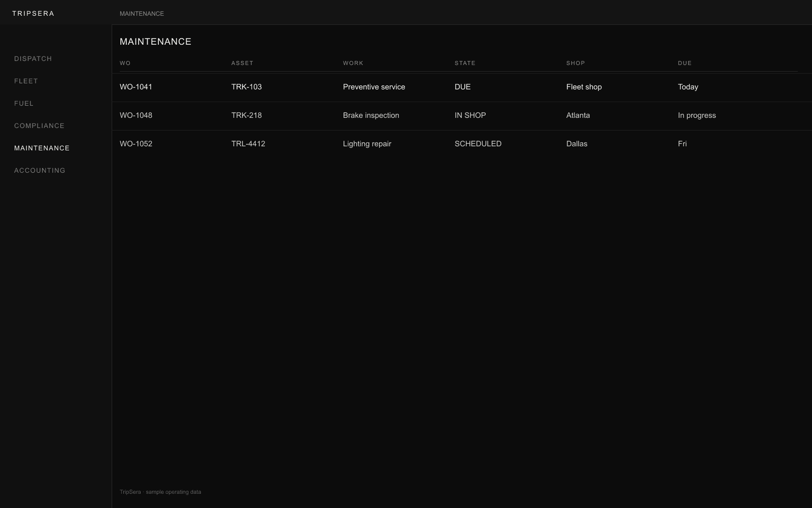Screen dimensions: 812x508
Task: Sort by the Asset column header
Action: 242,63
